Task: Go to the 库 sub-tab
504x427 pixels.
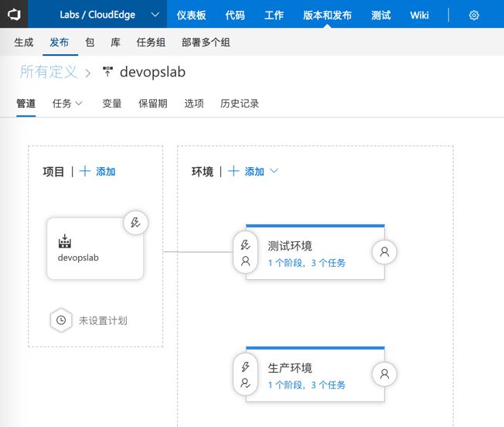Action: [115, 42]
